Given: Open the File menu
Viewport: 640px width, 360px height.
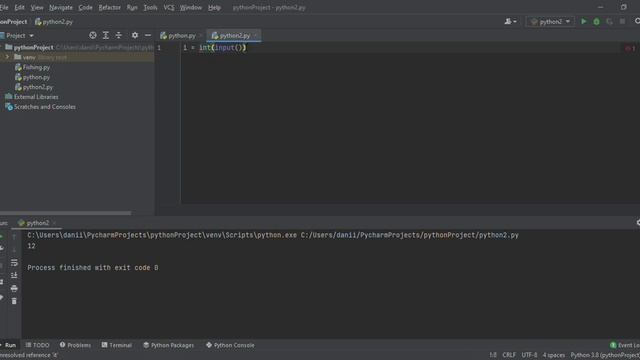Looking at the screenshot, I should tap(4, 7).
